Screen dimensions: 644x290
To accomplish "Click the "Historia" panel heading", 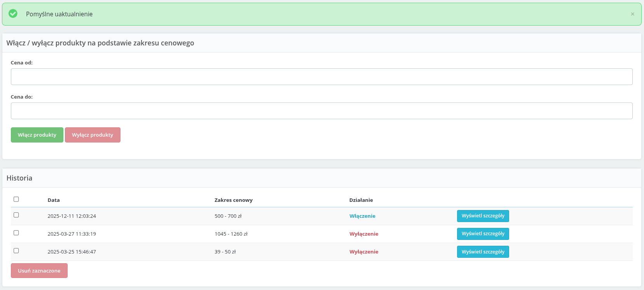I will [x=19, y=178].
